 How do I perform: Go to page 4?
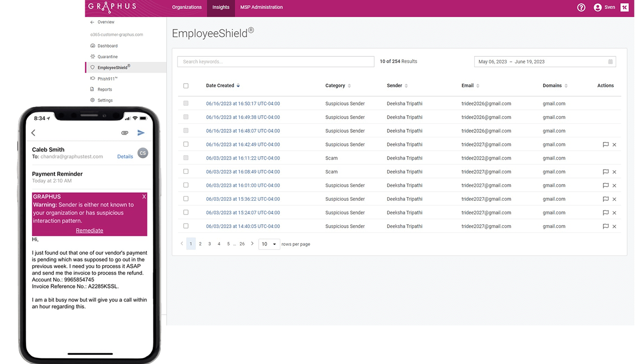click(219, 244)
